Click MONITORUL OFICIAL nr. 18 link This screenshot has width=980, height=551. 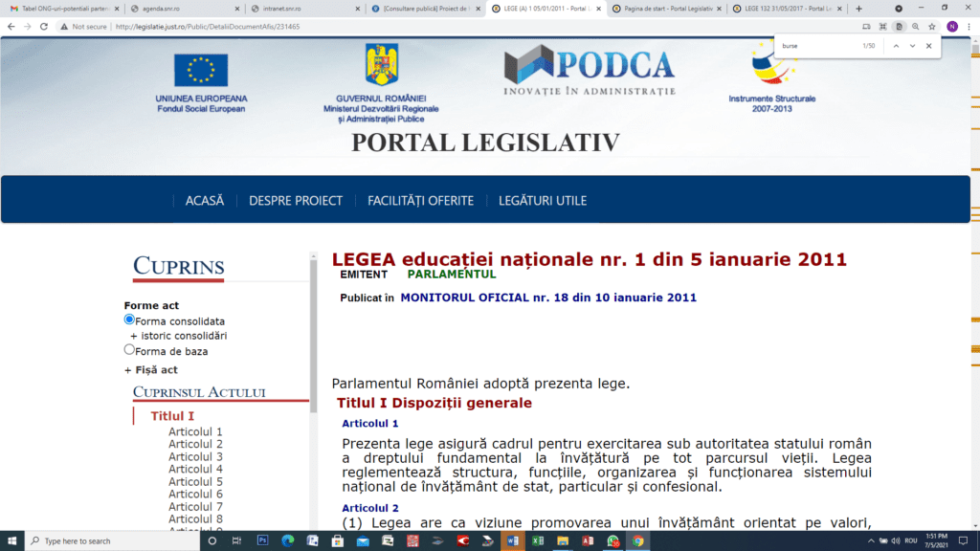coord(548,298)
